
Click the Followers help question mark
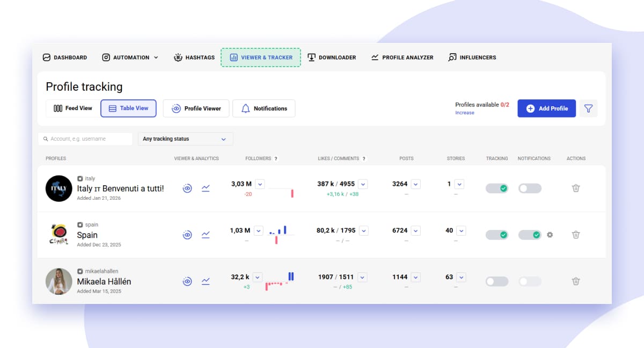point(276,159)
